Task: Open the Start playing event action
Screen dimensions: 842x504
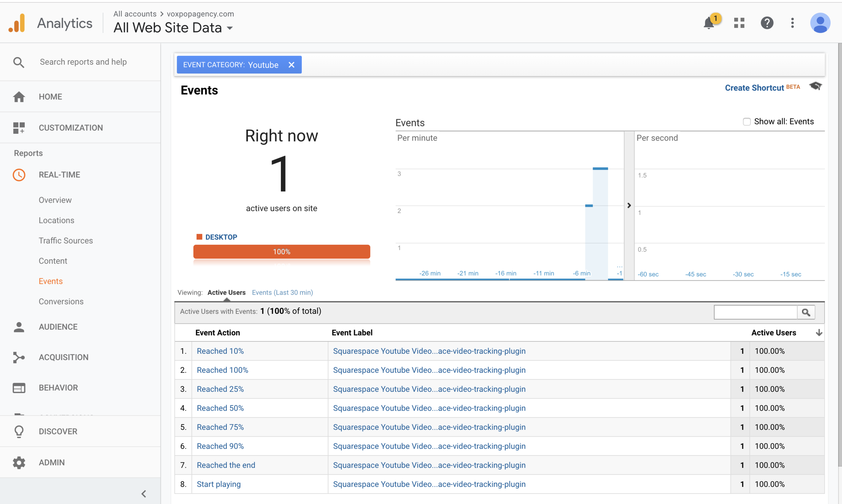Action: tap(219, 484)
